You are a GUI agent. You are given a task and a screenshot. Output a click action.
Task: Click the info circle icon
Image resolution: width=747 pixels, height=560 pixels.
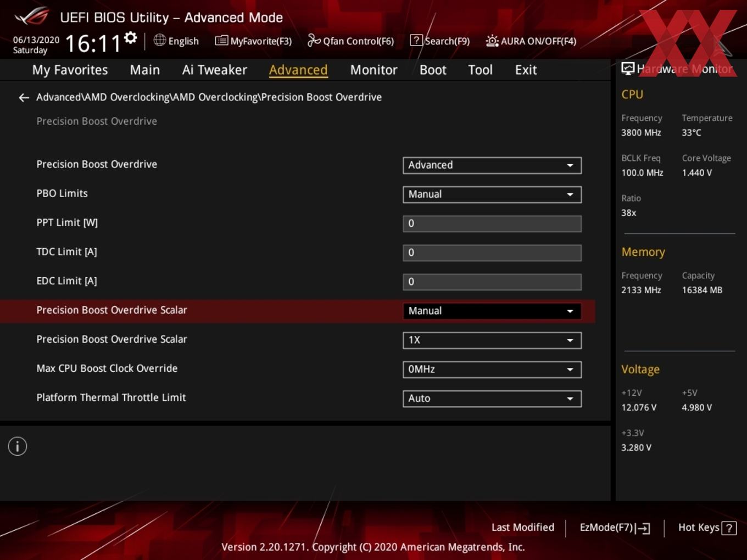tap(18, 446)
